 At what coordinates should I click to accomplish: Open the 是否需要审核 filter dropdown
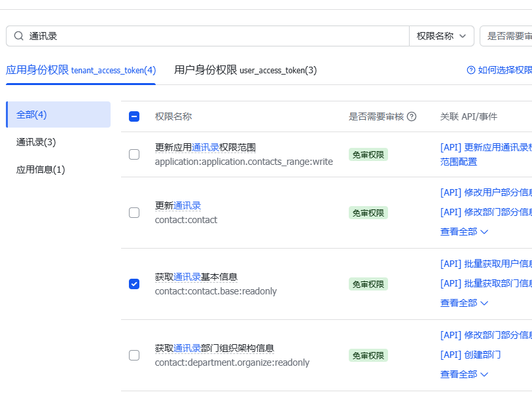click(507, 36)
